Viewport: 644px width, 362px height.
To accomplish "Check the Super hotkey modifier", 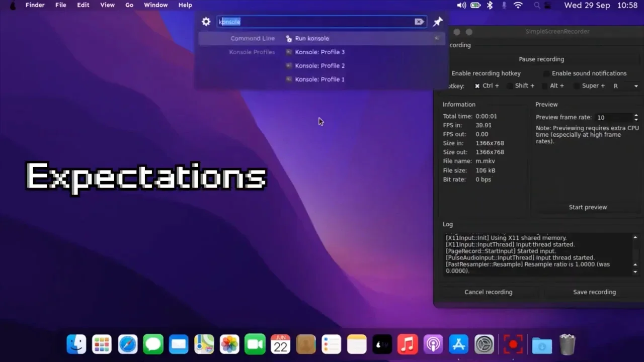I will click(577, 86).
